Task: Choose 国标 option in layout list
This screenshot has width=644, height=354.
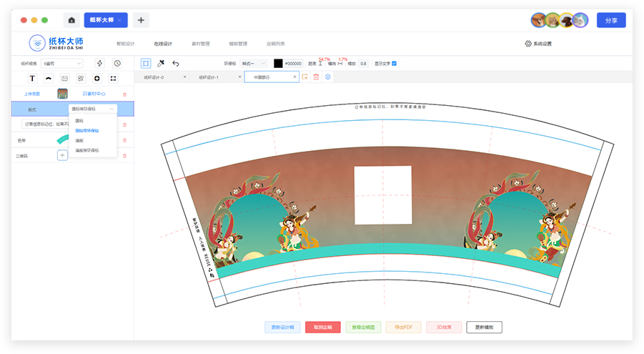Action: point(79,121)
